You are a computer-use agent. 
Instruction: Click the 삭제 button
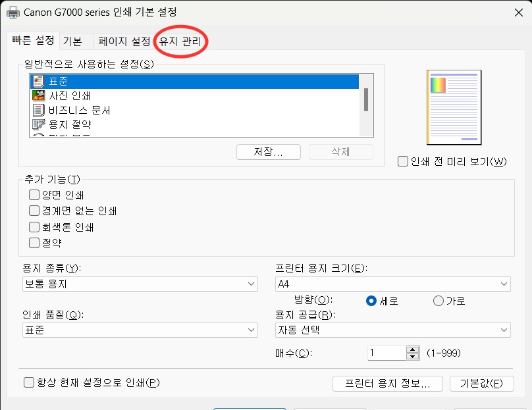(x=340, y=151)
